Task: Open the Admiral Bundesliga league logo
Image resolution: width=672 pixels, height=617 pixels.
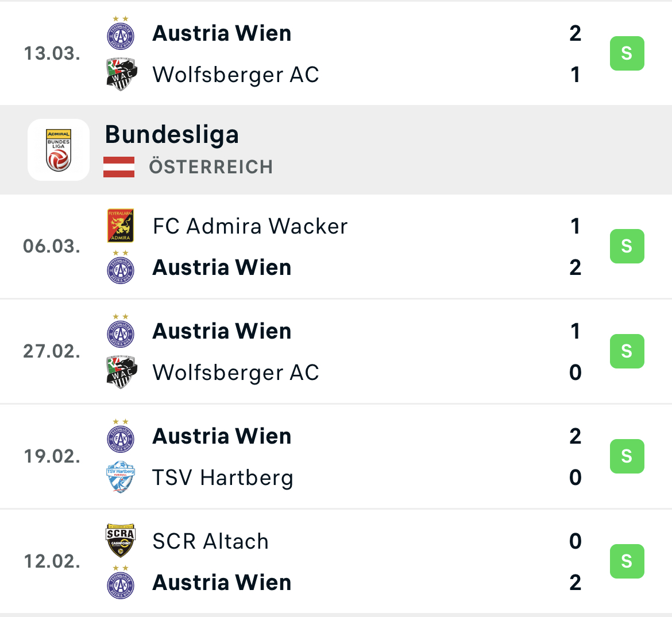Action: [59, 150]
